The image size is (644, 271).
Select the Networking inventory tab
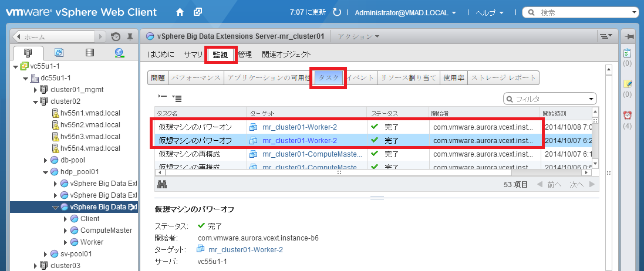pos(120,52)
